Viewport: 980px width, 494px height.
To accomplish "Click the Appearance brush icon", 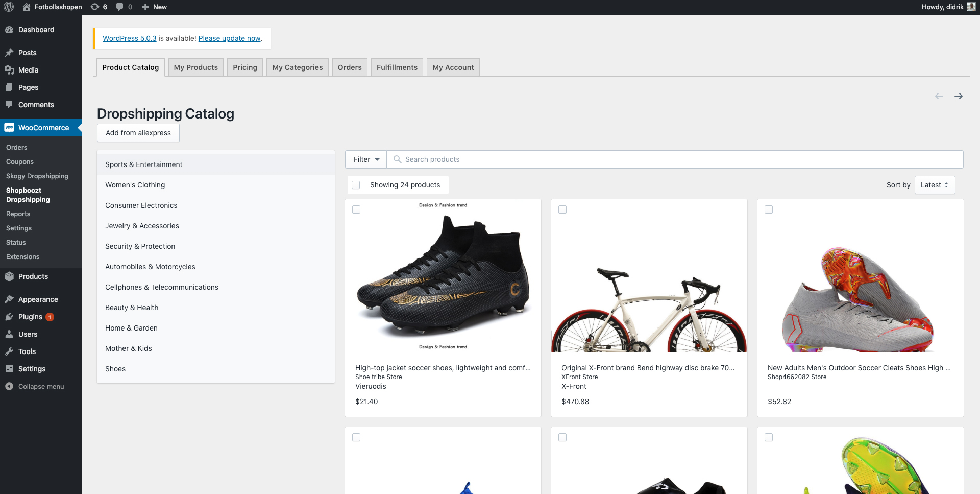I will tap(9, 299).
